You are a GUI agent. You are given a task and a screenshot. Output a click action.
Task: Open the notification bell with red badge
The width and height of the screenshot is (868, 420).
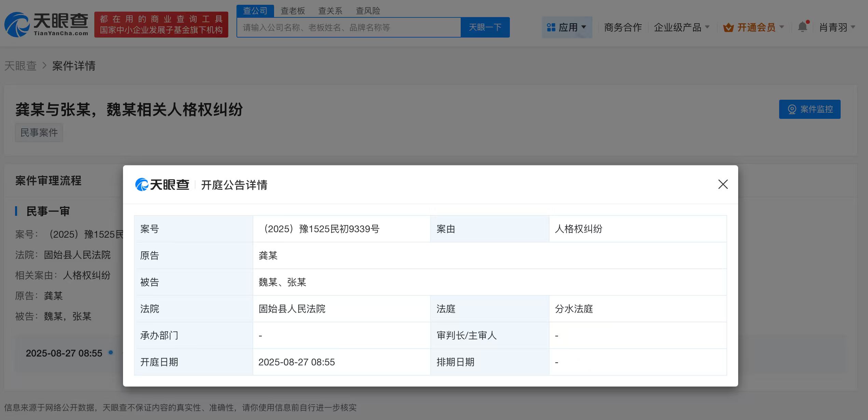point(802,27)
